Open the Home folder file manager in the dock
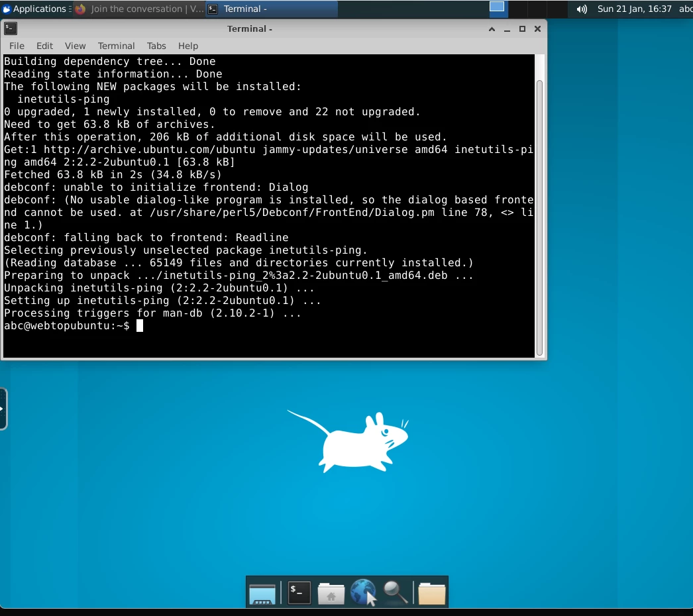The image size is (693, 616). click(x=331, y=593)
